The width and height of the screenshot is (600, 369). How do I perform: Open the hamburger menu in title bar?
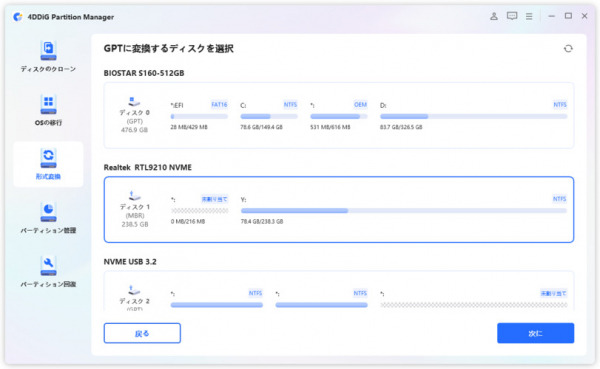tap(529, 16)
